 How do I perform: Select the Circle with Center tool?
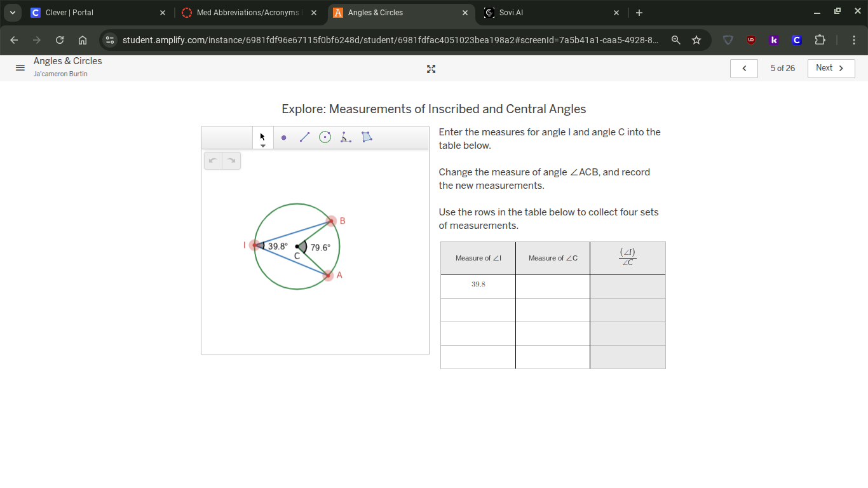[x=325, y=137]
